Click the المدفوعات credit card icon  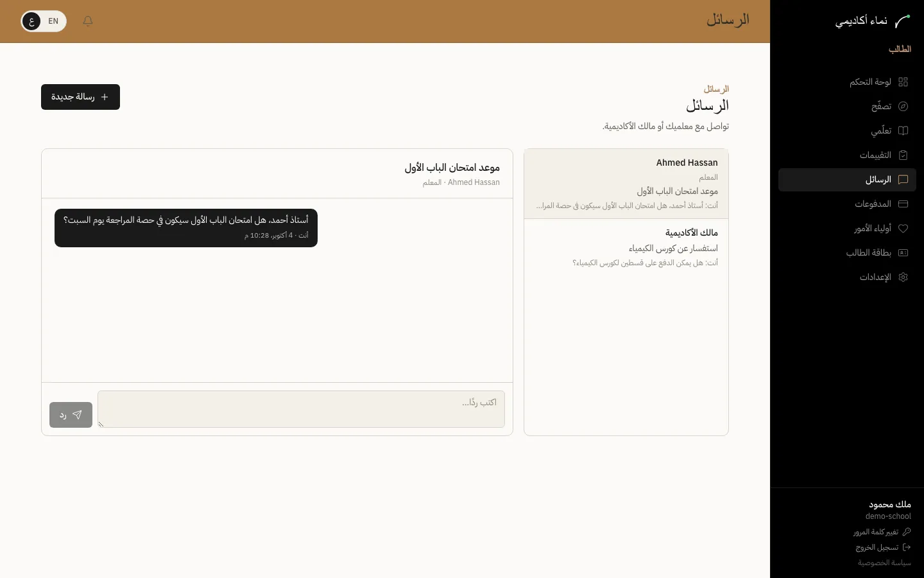[903, 204]
